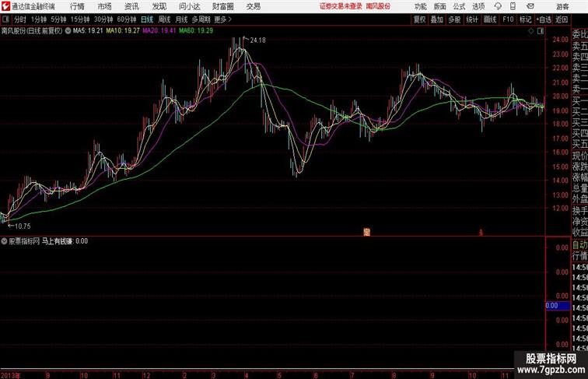The height and width of the screenshot is (379, 588).
Task: Open the 行情 menu
Action: pyautogui.click(x=77, y=6)
